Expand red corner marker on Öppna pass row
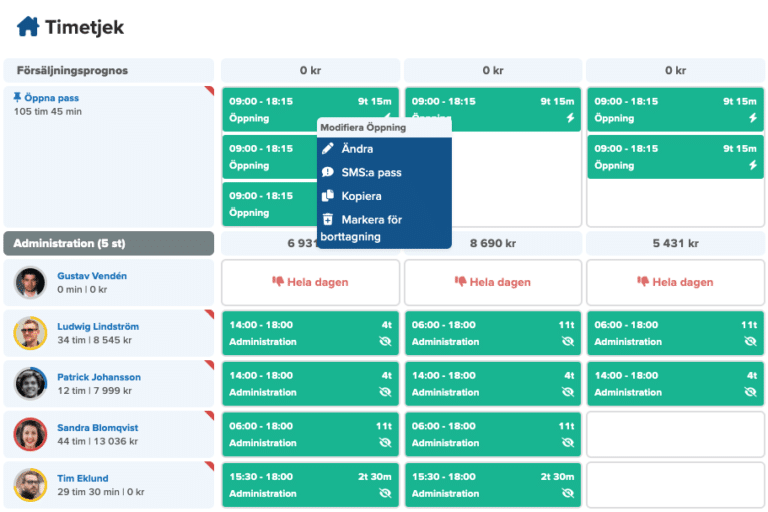The image size is (768, 512). [210, 90]
